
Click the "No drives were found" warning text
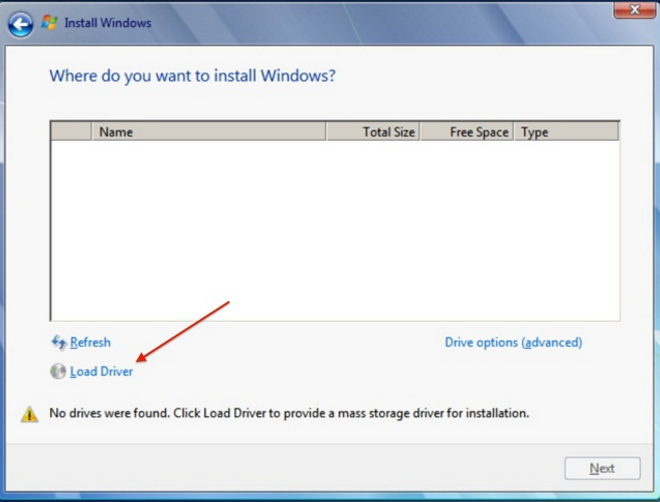tap(289, 413)
